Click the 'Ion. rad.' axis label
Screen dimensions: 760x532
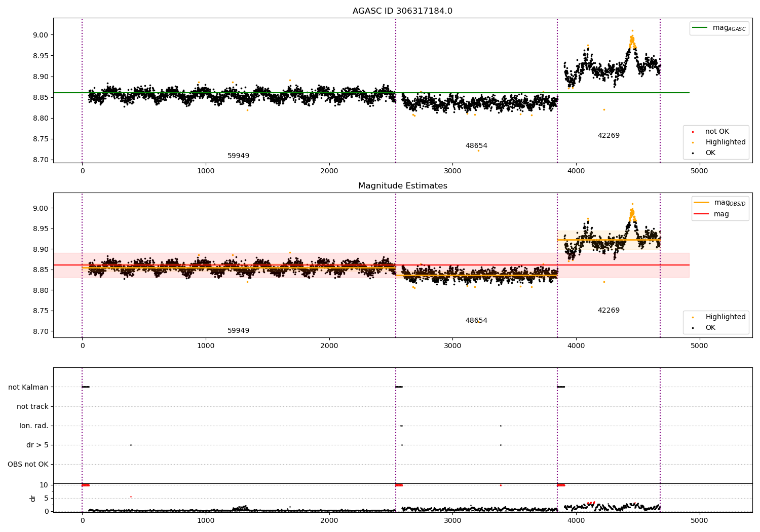coord(34,426)
